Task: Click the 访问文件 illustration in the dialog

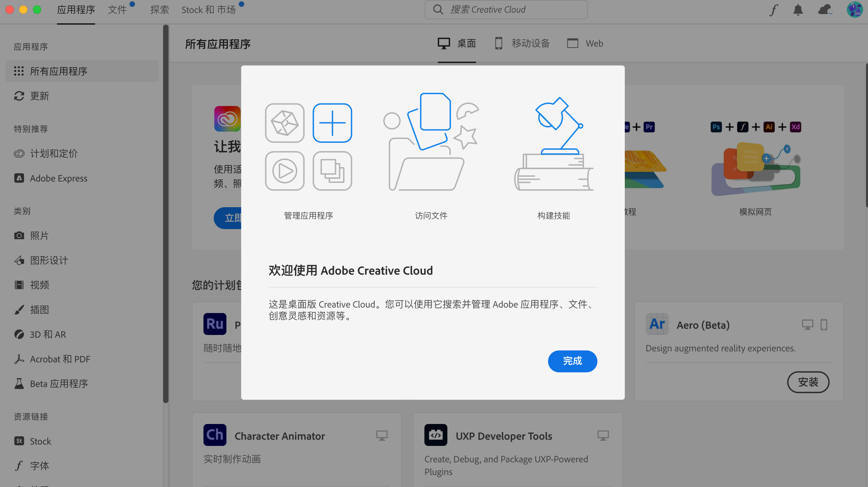Action: pos(431,142)
